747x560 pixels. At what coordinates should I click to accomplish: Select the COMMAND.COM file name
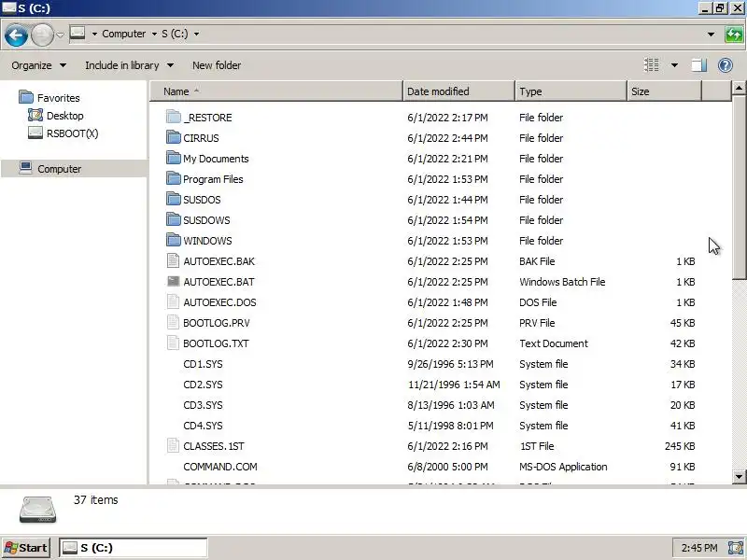pyautogui.click(x=220, y=467)
